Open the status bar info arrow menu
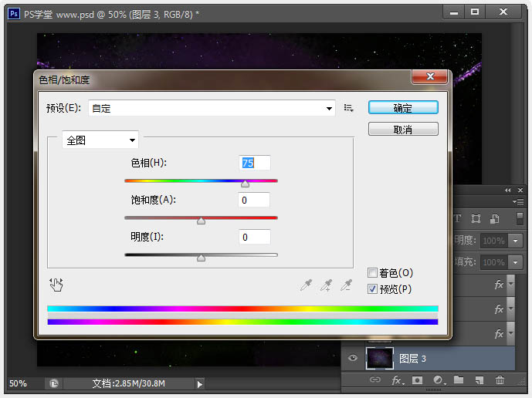 click(x=200, y=384)
